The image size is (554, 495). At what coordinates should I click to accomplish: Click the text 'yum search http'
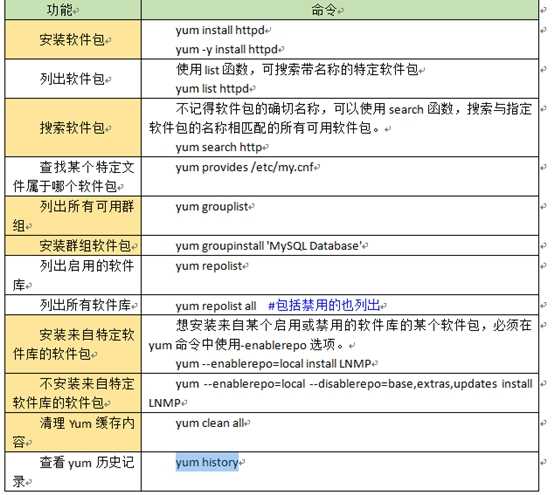(219, 147)
